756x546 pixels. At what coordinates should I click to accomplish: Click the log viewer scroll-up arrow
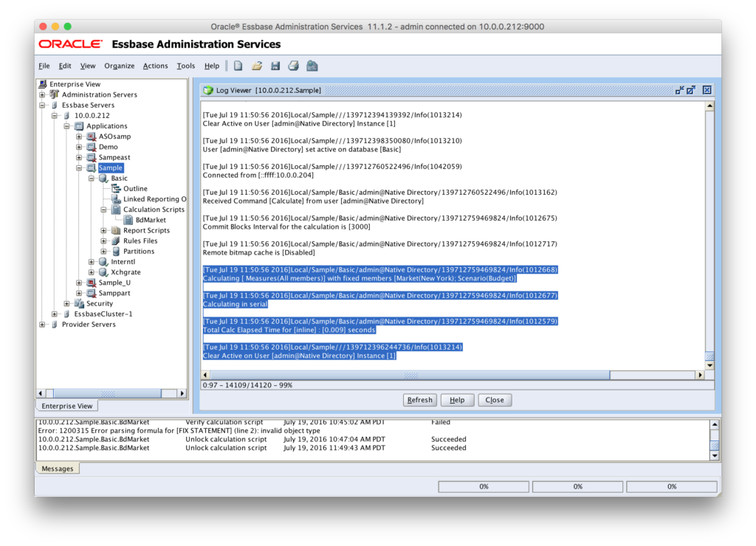[709, 106]
